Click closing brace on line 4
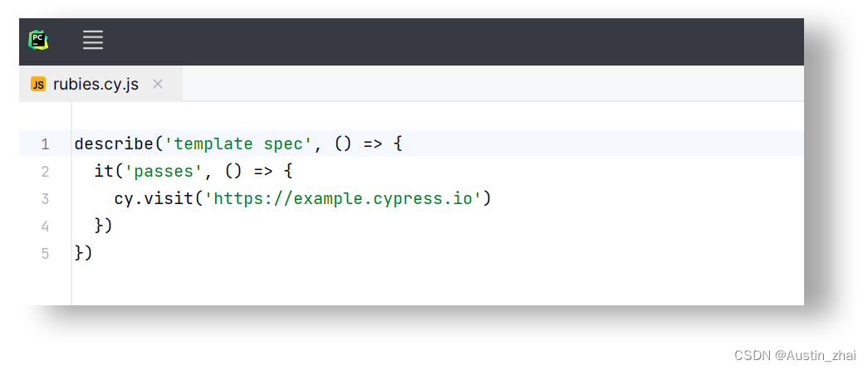868x370 pixels. [99, 226]
